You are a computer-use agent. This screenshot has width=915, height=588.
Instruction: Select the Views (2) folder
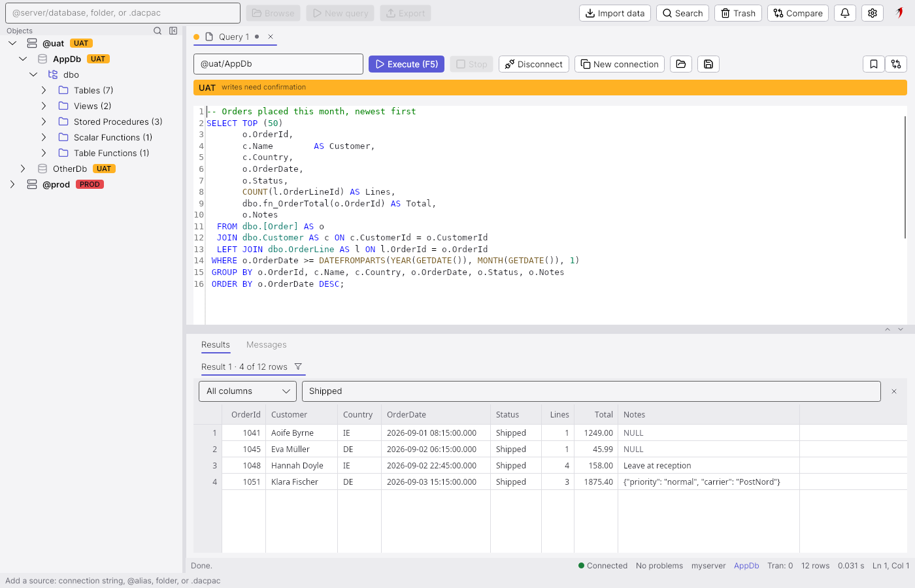pyautogui.click(x=92, y=106)
